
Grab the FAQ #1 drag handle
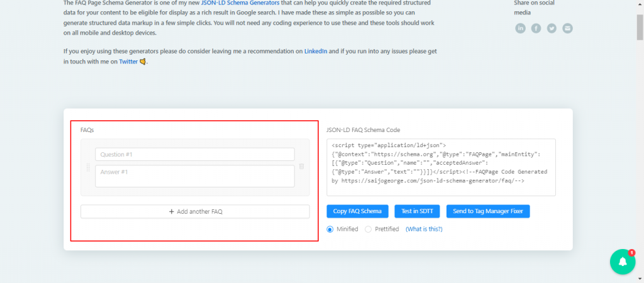tap(88, 167)
